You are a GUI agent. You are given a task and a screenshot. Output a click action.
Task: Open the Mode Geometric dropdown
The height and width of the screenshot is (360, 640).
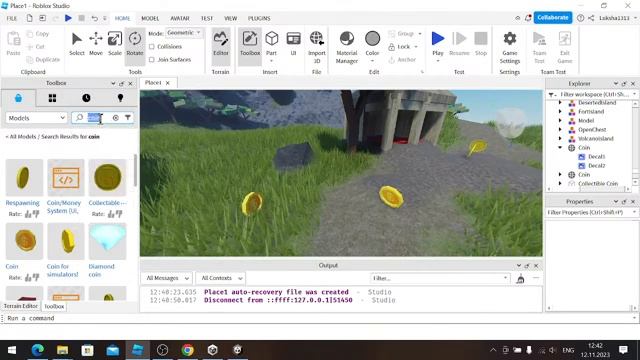tap(184, 33)
